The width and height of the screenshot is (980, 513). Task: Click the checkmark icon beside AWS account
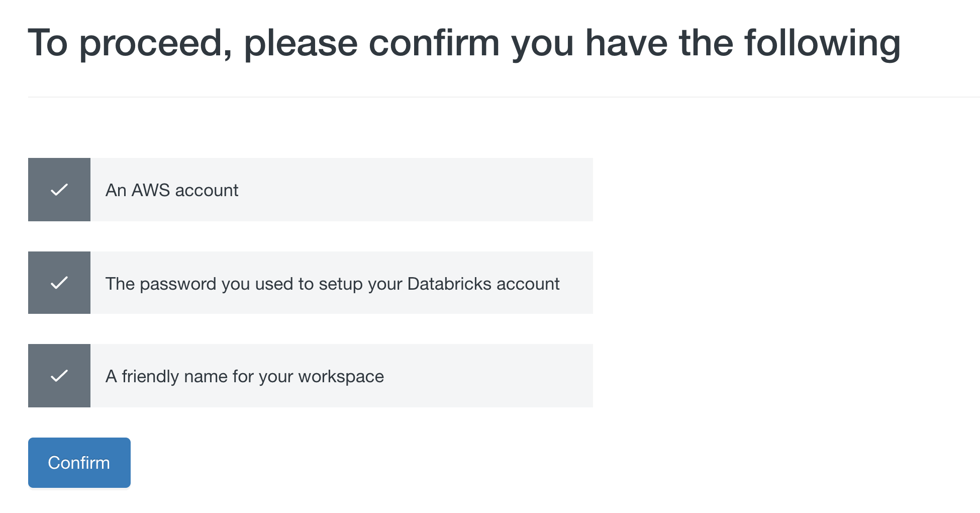coord(59,190)
